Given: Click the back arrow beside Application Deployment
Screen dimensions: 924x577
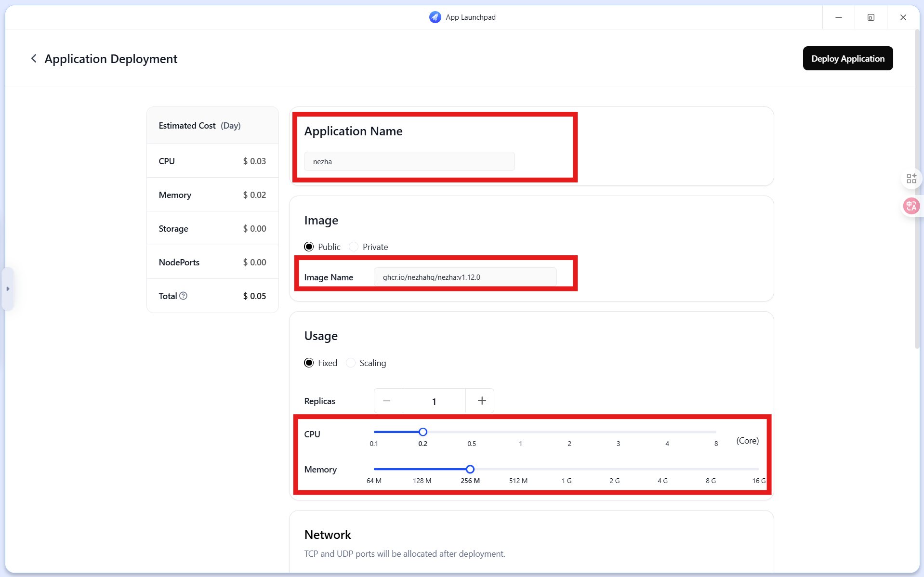Looking at the screenshot, I should [34, 58].
